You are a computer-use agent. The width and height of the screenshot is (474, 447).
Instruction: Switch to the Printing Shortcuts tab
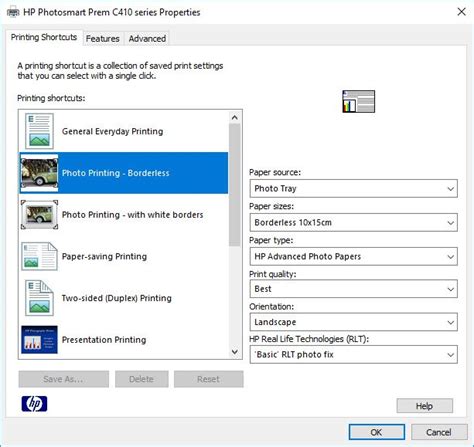44,37
